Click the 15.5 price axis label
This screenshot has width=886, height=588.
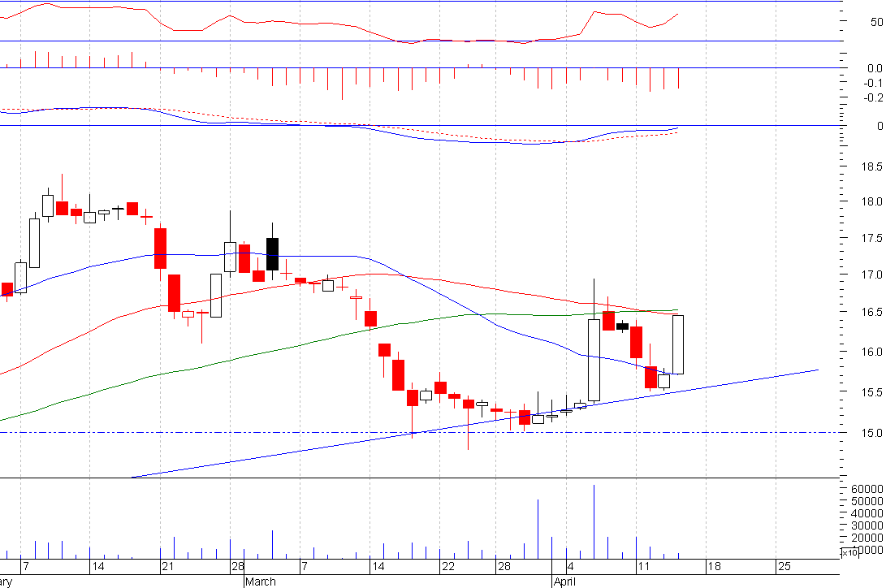[x=872, y=392]
